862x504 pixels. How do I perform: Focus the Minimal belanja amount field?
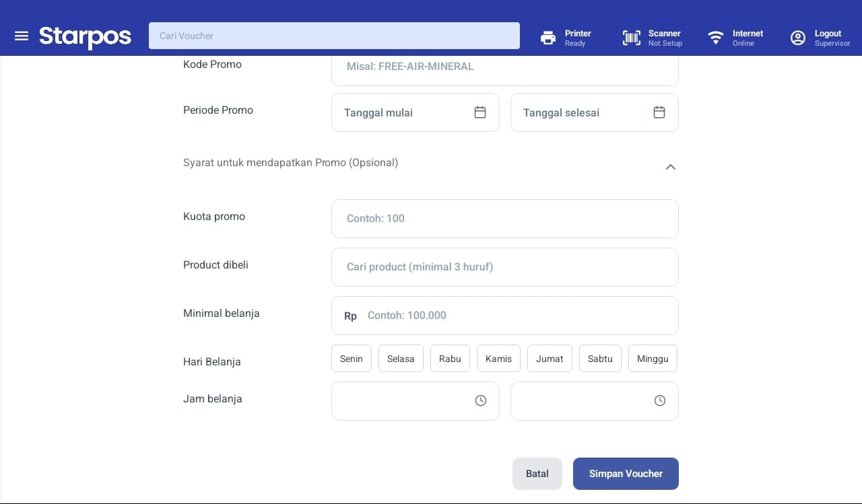point(505,316)
